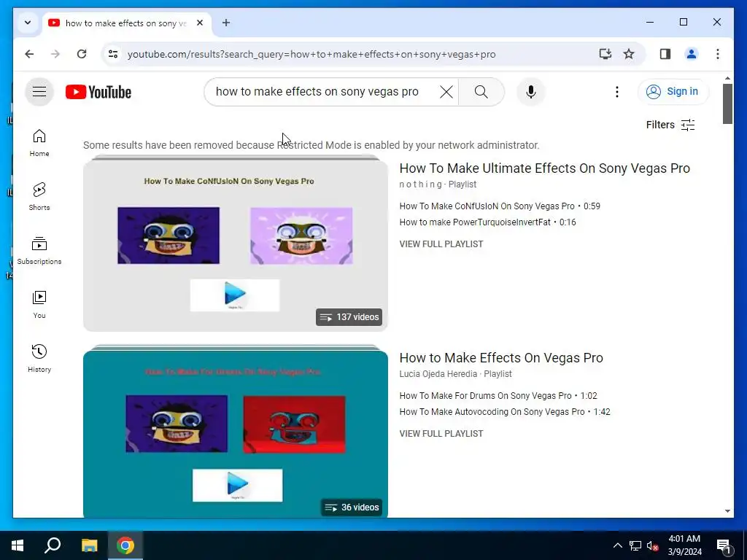Select the 'how to make effects on sony' tab
Screen dimensions: 747x560
pyautogui.click(x=127, y=23)
